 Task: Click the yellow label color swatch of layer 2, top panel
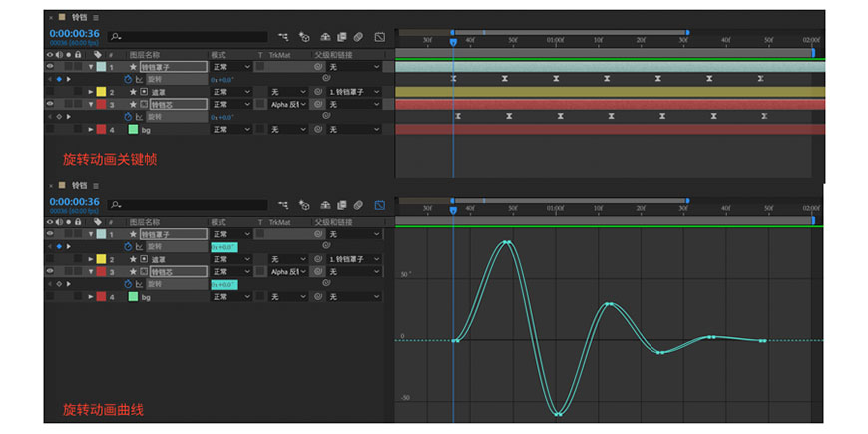[100, 92]
